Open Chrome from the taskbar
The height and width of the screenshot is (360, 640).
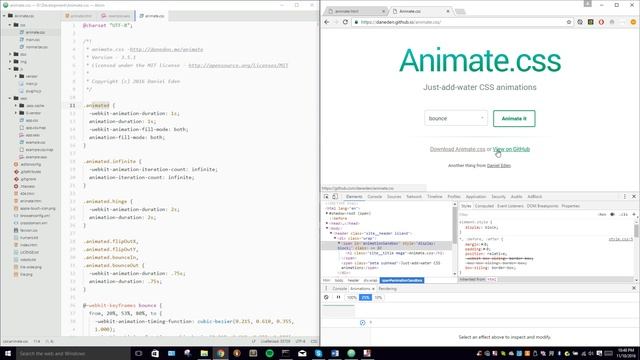(220, 353)
